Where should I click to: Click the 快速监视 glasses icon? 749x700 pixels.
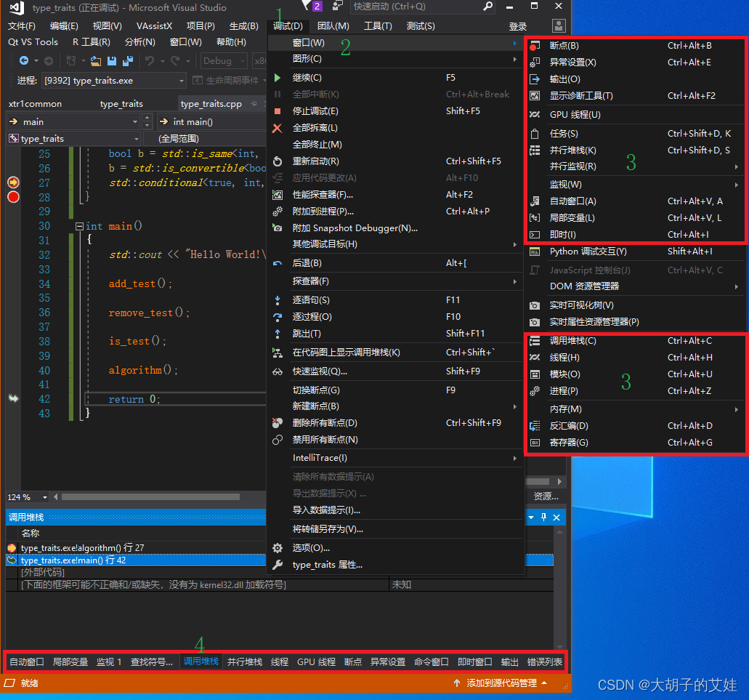pos(277,371)
